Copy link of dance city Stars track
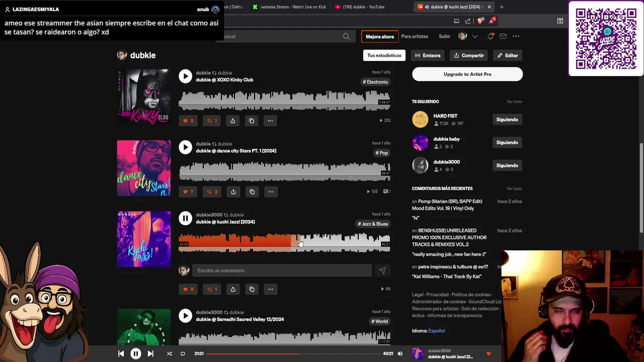 click(252, 192)
